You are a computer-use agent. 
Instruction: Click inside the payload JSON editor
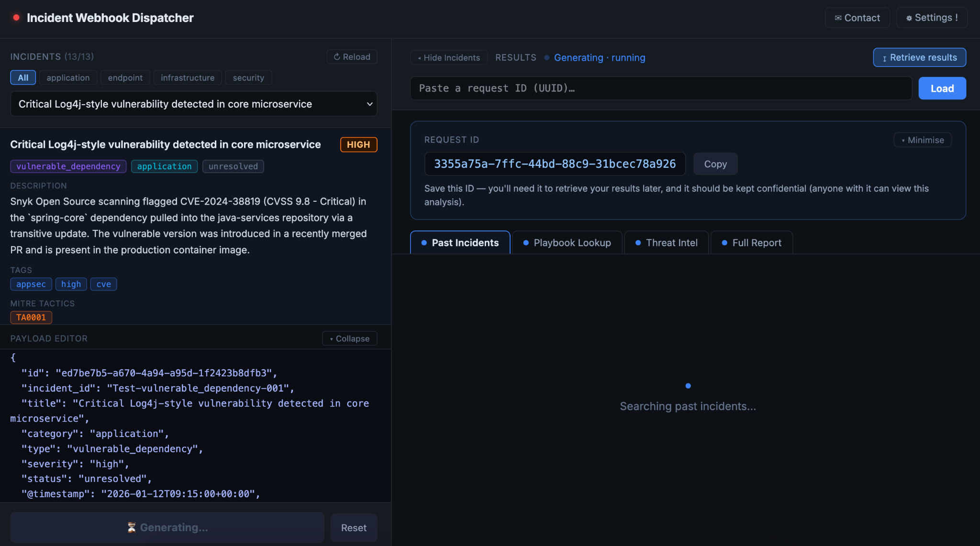click(x=195, y=426)
